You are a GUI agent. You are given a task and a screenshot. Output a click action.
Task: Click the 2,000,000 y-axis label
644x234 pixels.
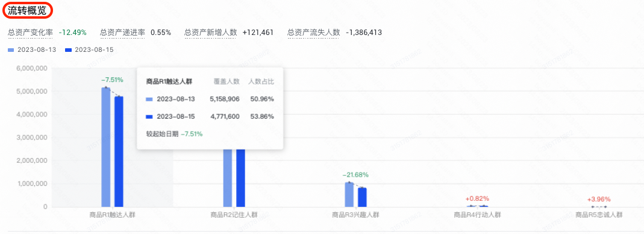point(31,160)
